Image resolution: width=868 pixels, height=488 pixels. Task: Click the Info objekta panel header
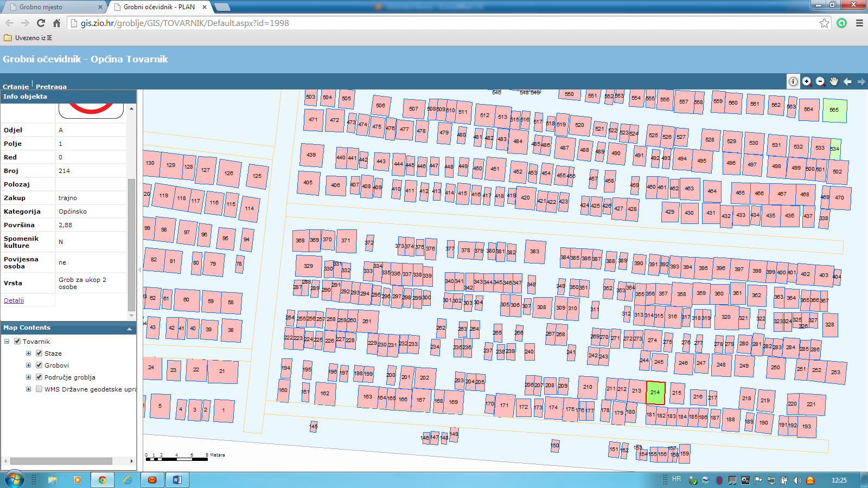pos(68,97)
